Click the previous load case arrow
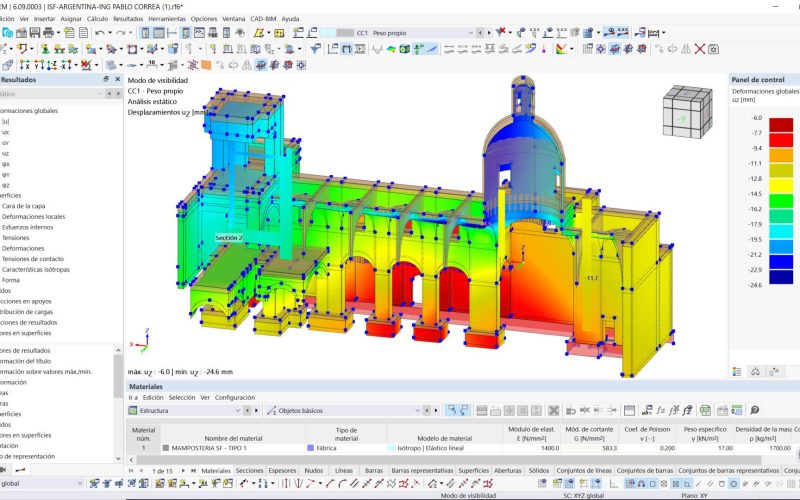 tap(480, 33)
